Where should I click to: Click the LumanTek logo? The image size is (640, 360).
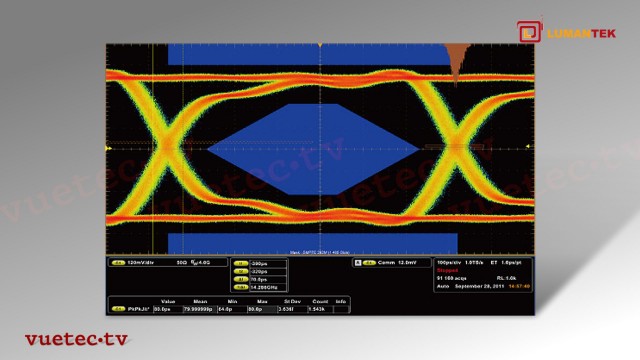click(x=567, y=32)
